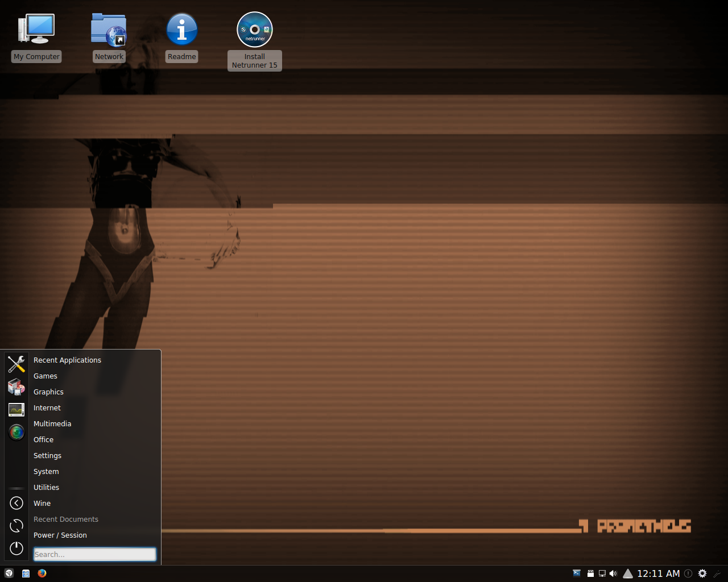Launch the Install Netrunner 15 icon
This screenshot has height=582, width=728.
255,41
